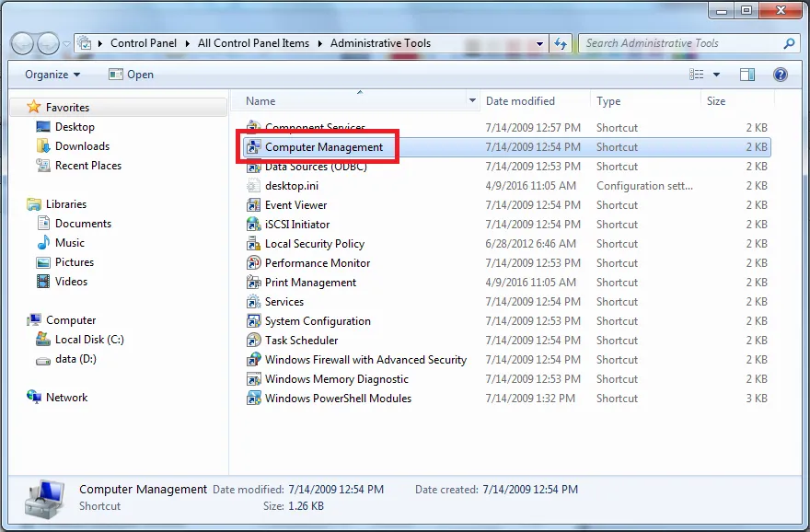Open the view options dropdown arrow
Viewport: 810px width, 532px height.
716,75
